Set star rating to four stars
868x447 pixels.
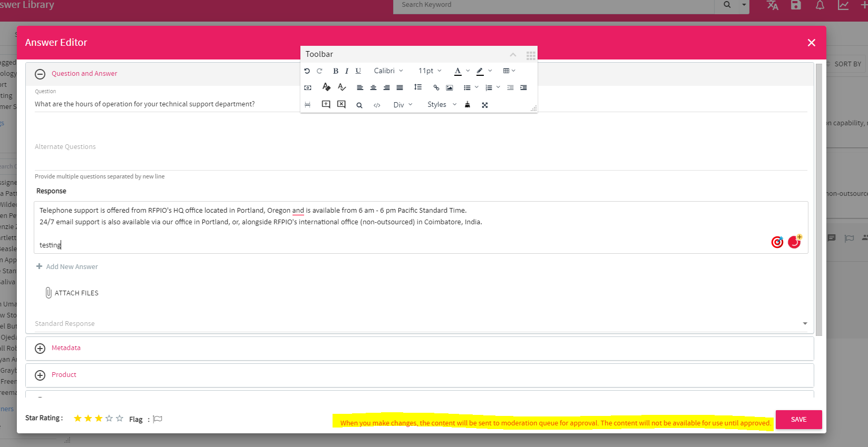click(x=109, y=419)
